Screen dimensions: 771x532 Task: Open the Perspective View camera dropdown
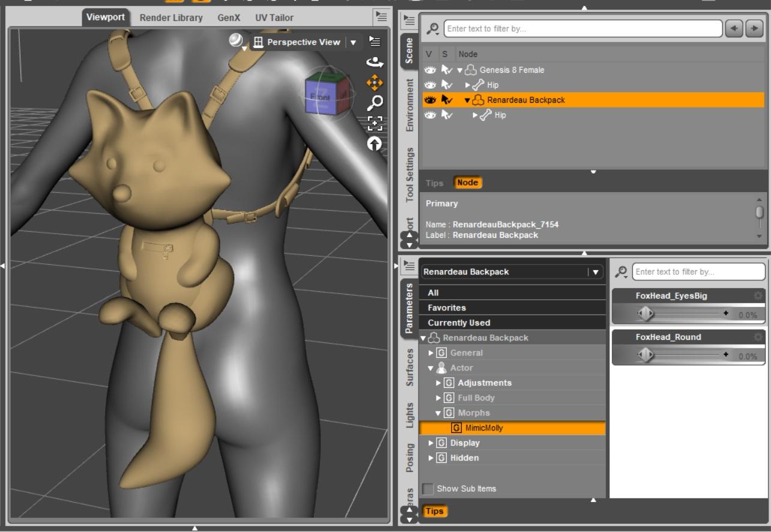[x=353, y=43]
